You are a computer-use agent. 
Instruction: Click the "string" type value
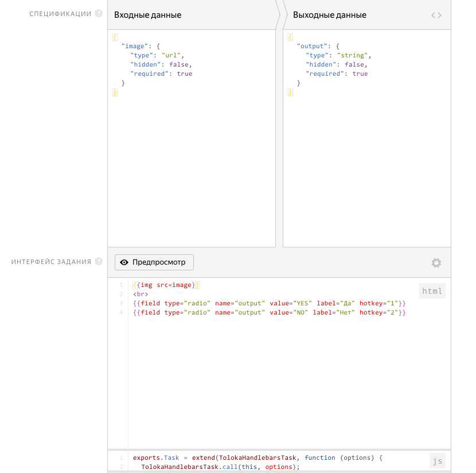point(352,55)
